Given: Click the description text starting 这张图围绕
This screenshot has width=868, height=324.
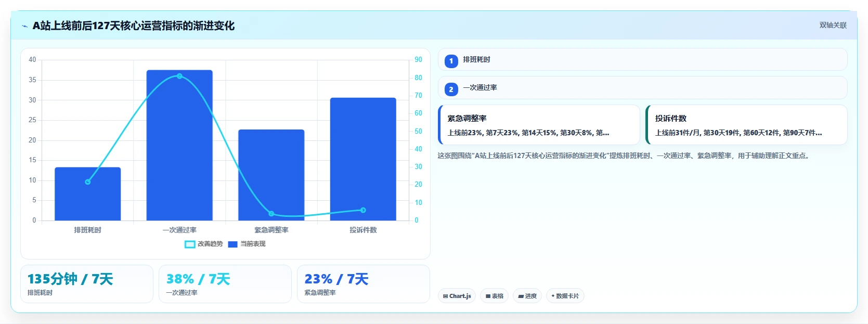Looking at the screenshot, I should pyautogui.click(x=624, y=155).
